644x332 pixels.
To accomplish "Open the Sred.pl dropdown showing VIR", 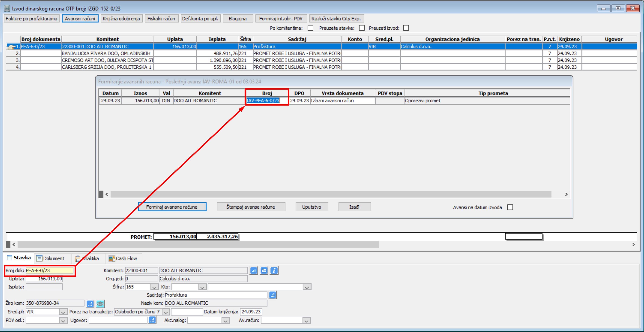I will pyautogui.click(x=63, y=312).
